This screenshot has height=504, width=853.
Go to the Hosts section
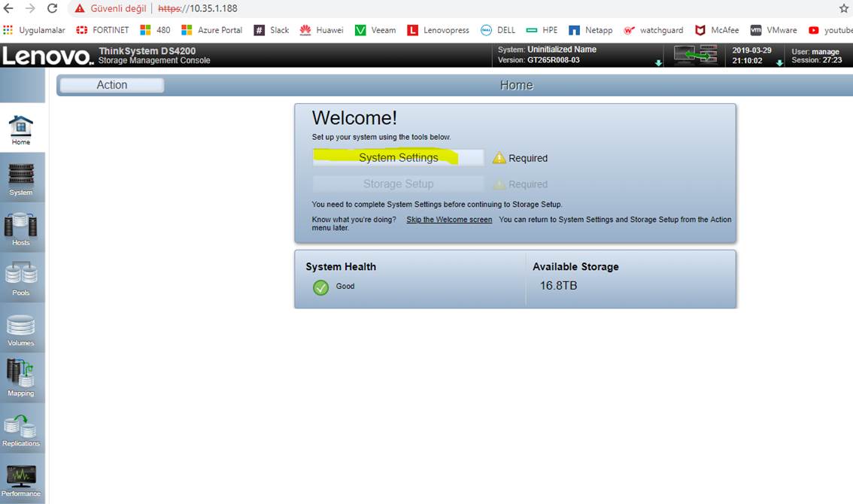pyautogui.click(x=21, y=229)
